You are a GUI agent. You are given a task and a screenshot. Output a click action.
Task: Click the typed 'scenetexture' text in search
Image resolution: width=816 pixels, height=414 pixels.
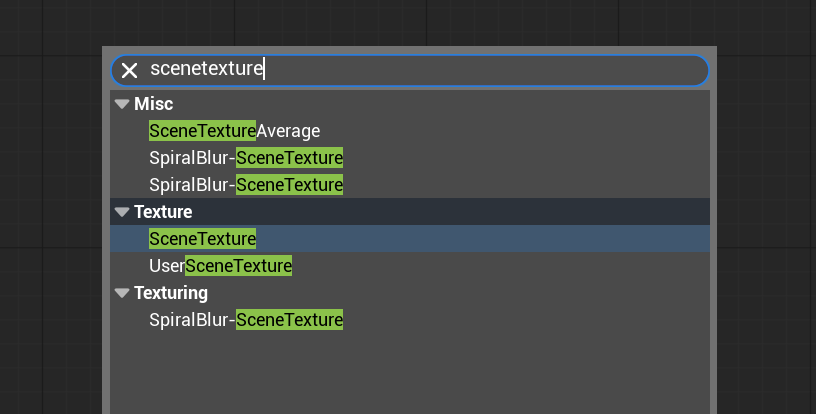[x=206, y=69]
